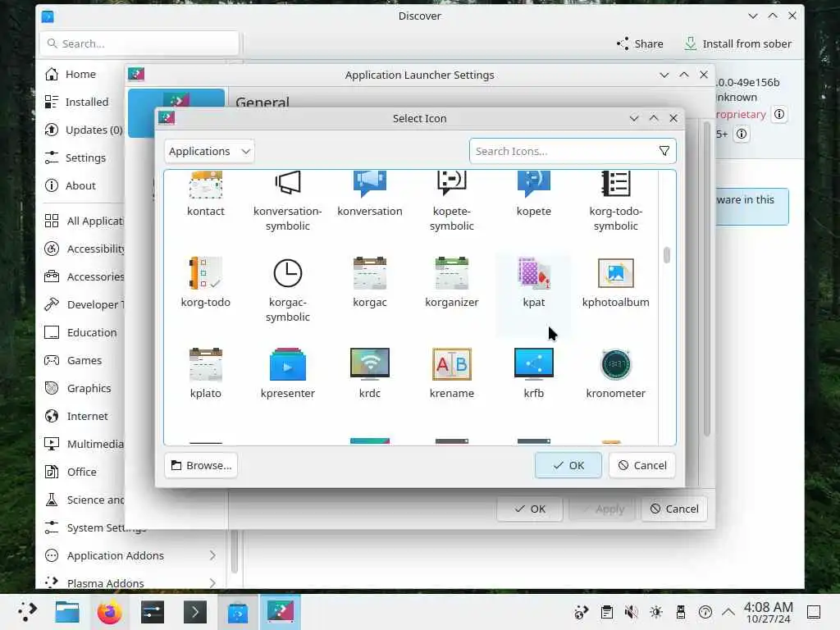Image resolution: width=840 pixels, height=630 pixels.
Task: Click Install from sober in Discover
Action: click(x=737, y=43)
